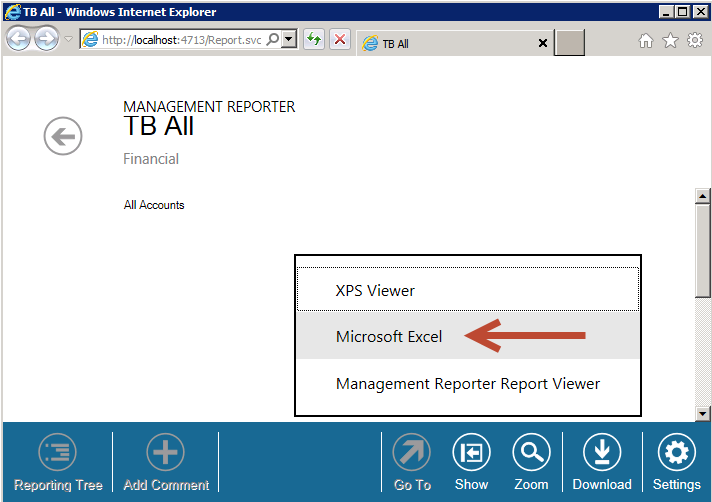Open Favorites star icon
The width and height of the screenshot is (712, 502).
click(670, 41)
